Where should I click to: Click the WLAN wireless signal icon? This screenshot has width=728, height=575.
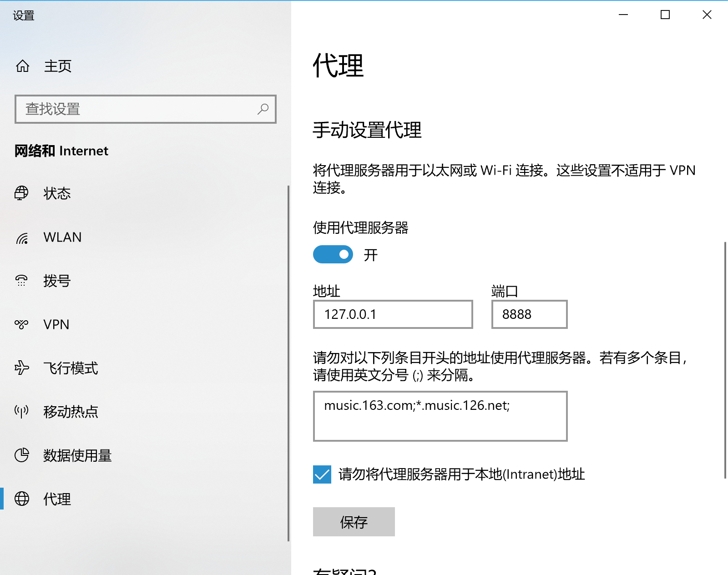pyautogui.click(x=22, y=237)
